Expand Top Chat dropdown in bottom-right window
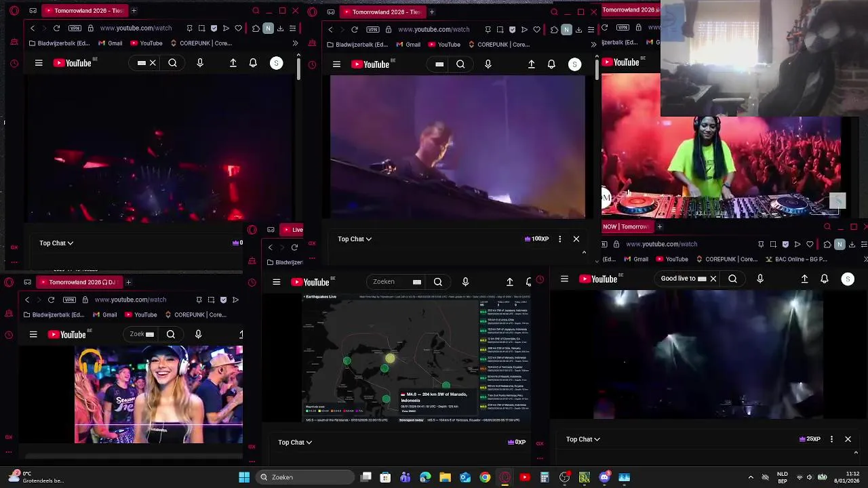Image resolution: width=868 pixels, height=488 pixels. click(x=583, y=439)
